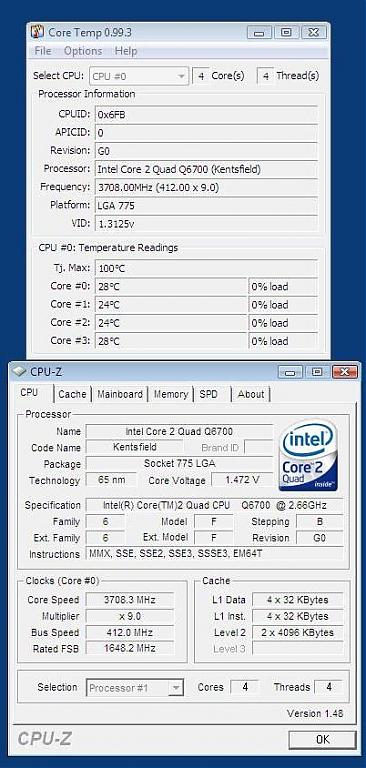
Task: Switch to the Cache tab
Action: click(x=72, y=394)
